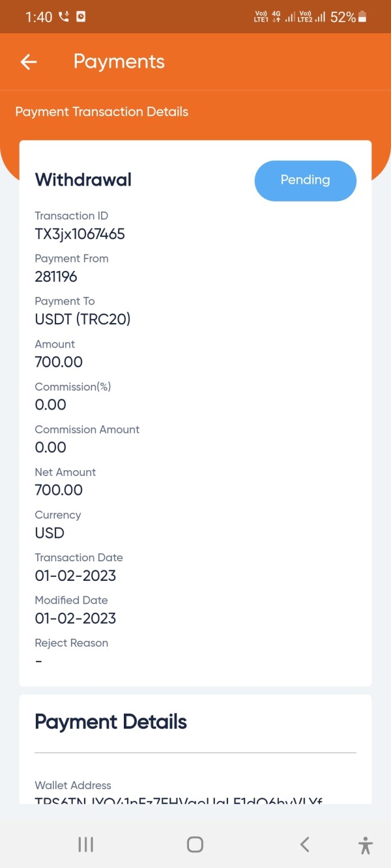Tap the Payment Transaction Details subtitle
391x868 pixels.
coord(102,112)
